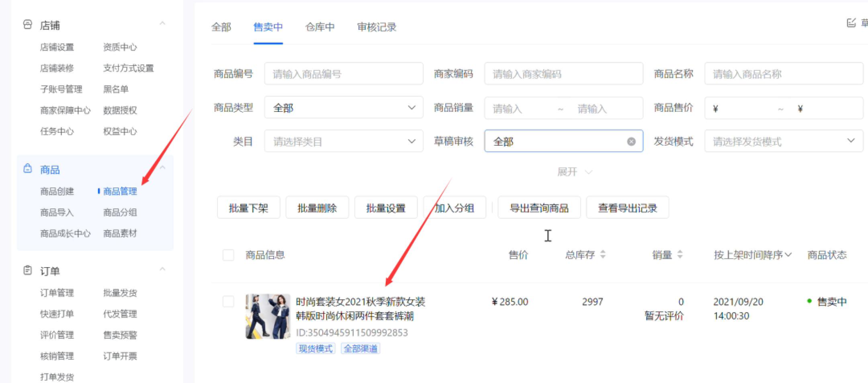The image size is (868, 383).
Task: Open 店铺装修 in the sidebar
Action: point(57,68)
